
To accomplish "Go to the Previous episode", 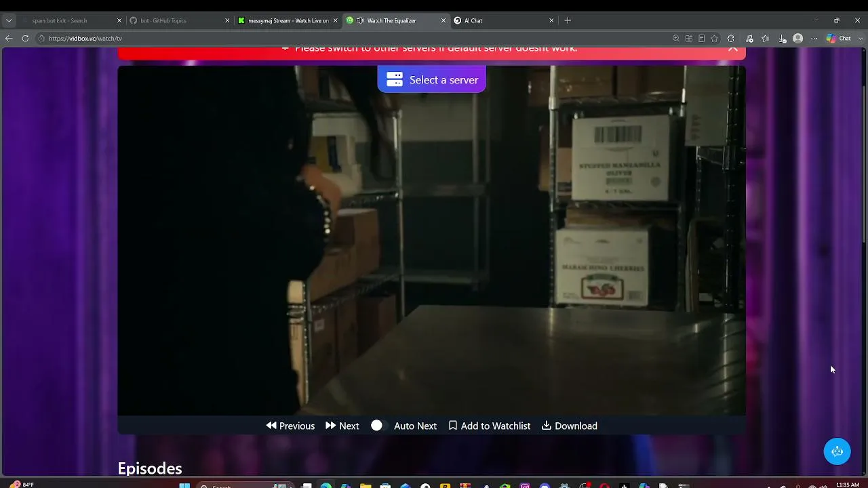I will click(290, 426).
